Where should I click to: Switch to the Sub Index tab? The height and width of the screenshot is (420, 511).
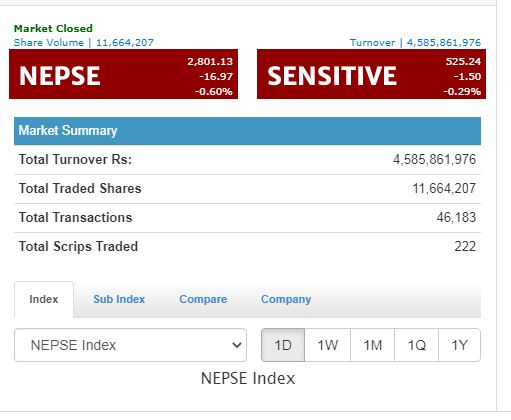pos(119,299)
